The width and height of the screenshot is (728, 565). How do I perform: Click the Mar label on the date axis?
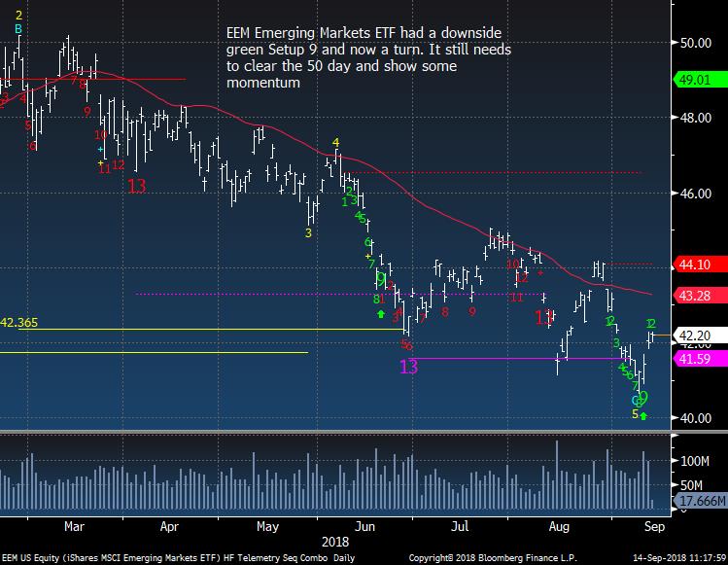coord(74,526)
